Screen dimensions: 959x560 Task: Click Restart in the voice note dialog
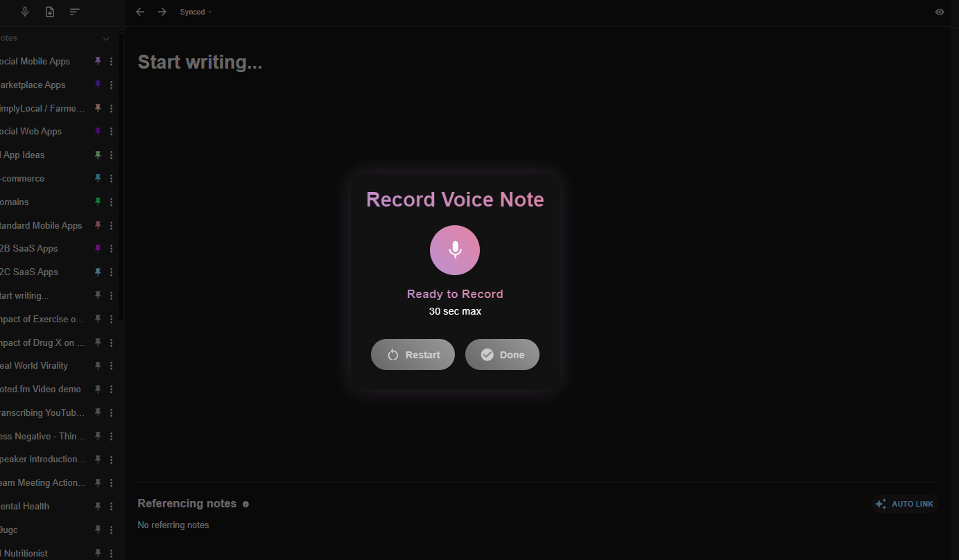click(x=413, y=354)
